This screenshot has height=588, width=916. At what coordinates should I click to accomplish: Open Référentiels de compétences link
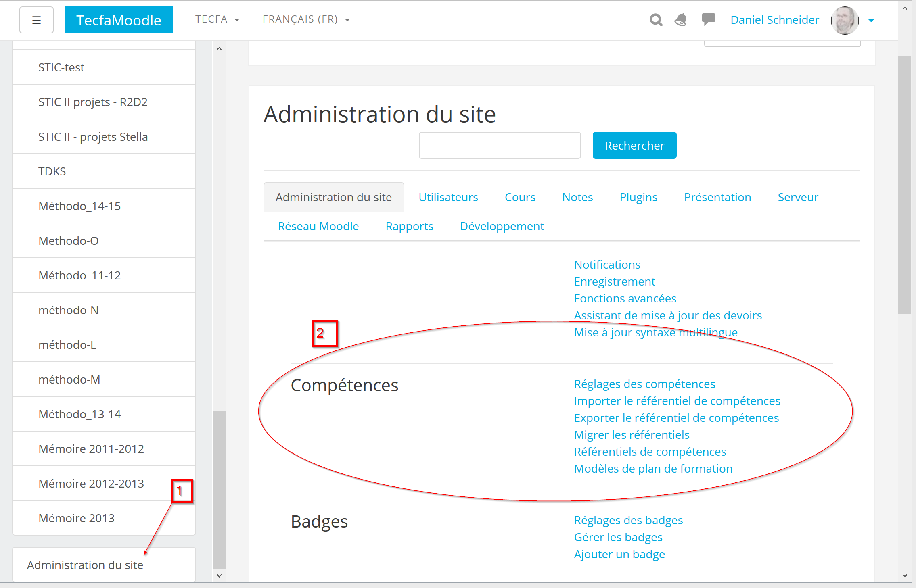pyautogui.click(x=650, y=452)
